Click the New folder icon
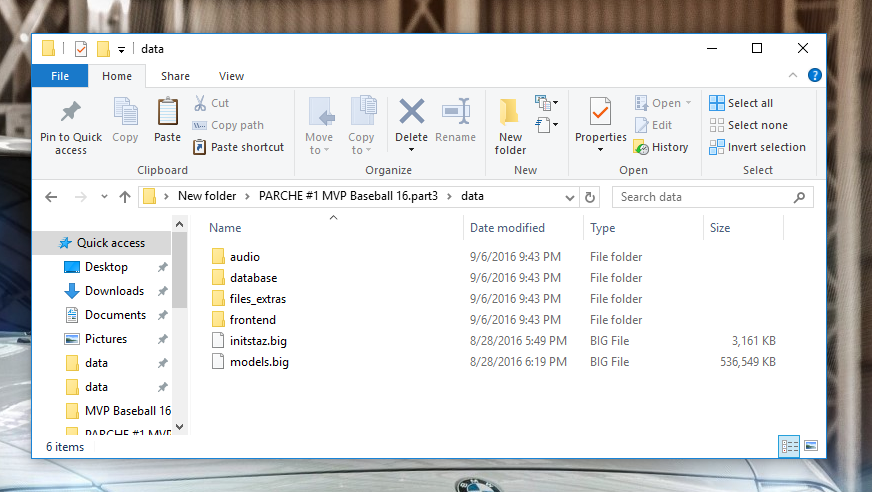Screen dimensions: 872x492 point(510,112)
